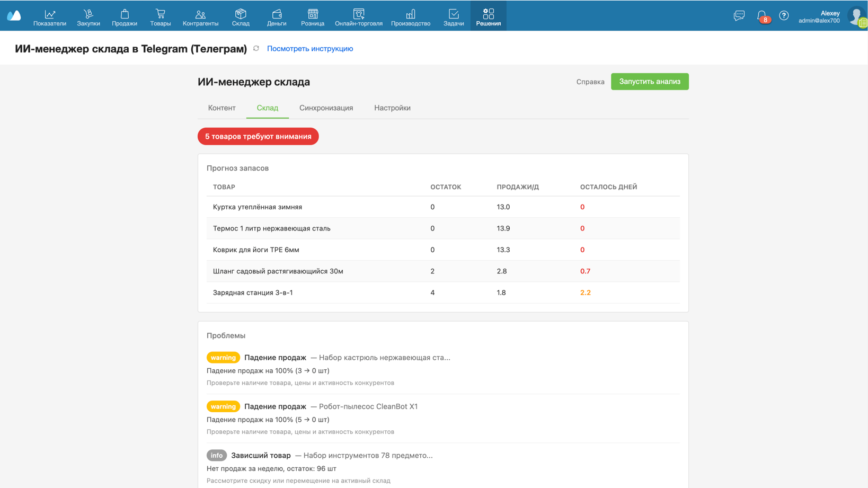Screen dimensions: 868x488
Task: Open the Показатели section icon
Action: click(x=50, y=14)
